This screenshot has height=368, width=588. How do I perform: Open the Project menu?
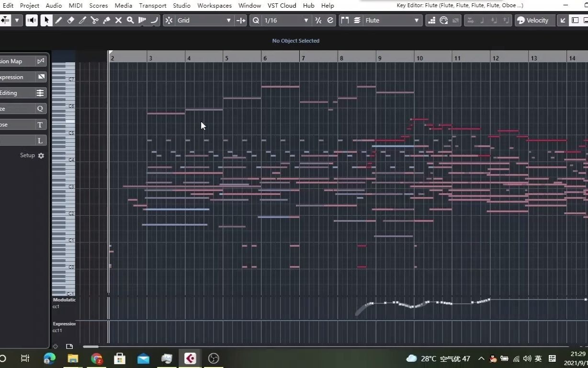29,5
